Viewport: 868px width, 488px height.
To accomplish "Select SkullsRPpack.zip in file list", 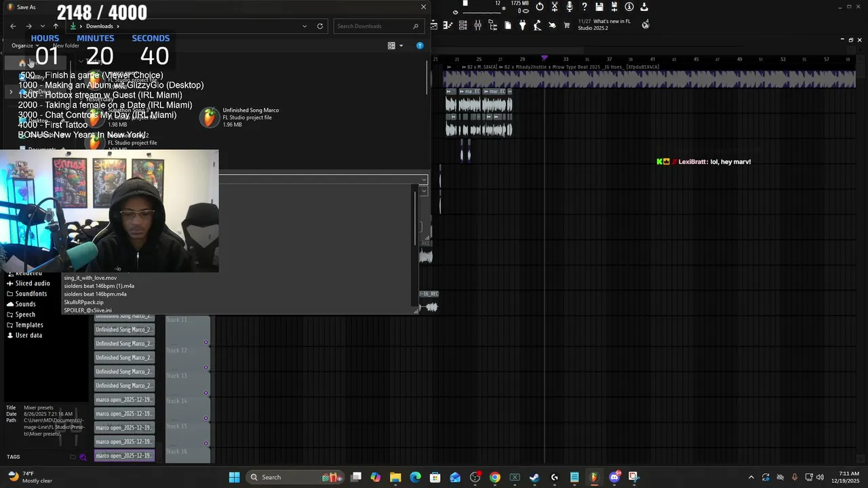I will [84, 302].
